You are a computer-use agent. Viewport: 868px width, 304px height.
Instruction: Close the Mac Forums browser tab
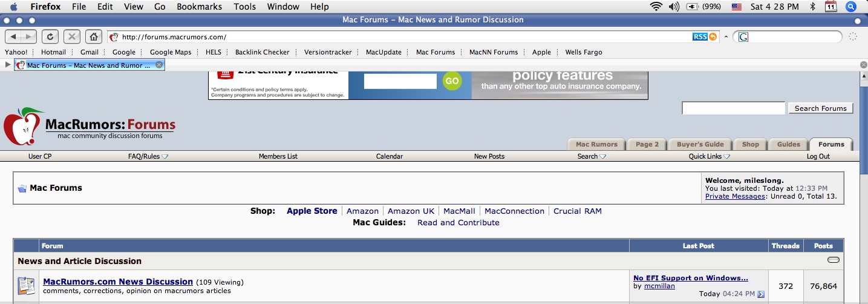[159, 65]
